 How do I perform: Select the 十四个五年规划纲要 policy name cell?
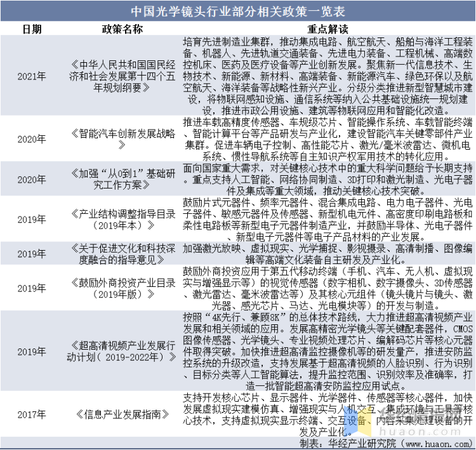(x=121, y=76)
